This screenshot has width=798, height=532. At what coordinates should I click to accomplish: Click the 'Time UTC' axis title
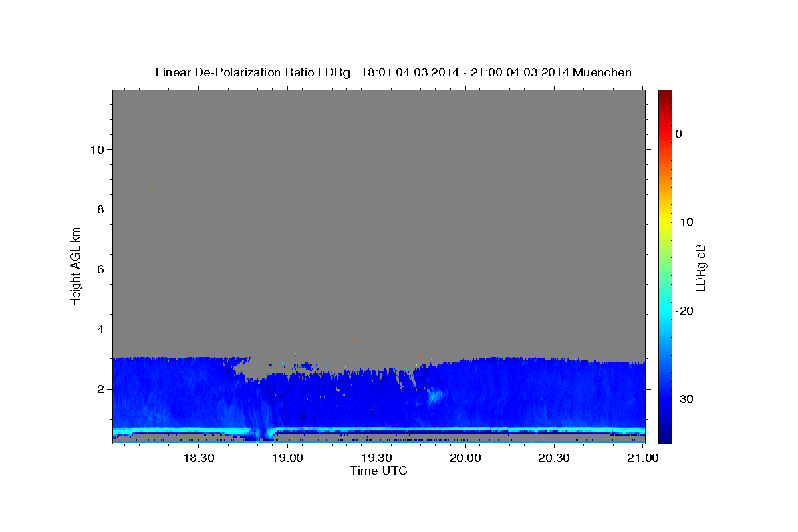tap(378, 471)
